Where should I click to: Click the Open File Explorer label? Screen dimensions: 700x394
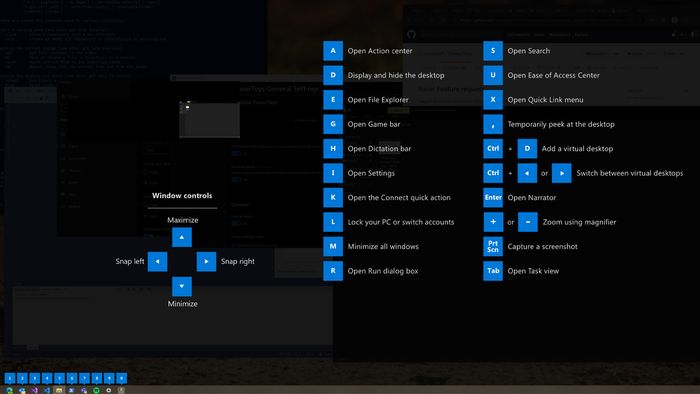378,100
